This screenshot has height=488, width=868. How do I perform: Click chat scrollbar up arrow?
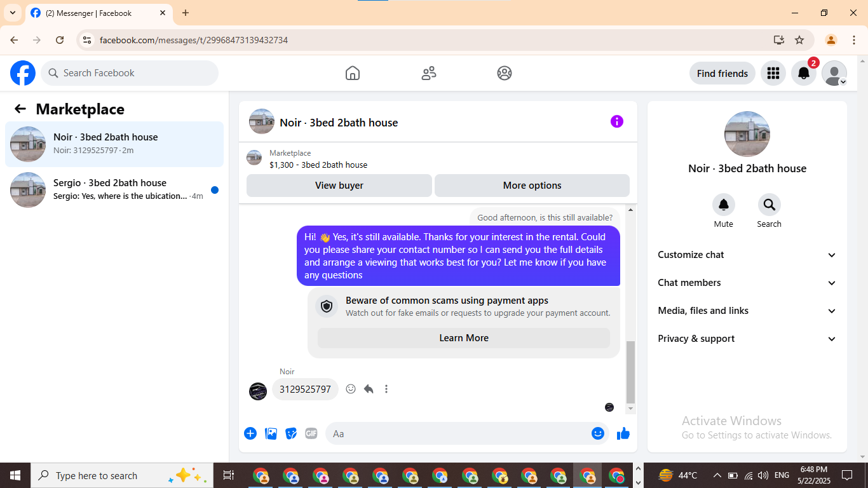[x=631, y=210]
